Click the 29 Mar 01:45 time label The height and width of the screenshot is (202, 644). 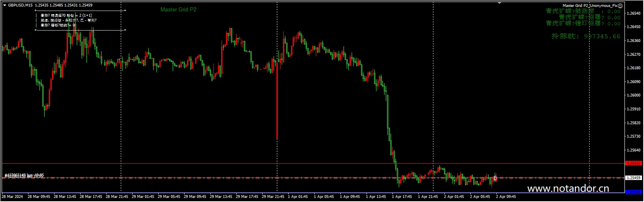pos(143,197)
